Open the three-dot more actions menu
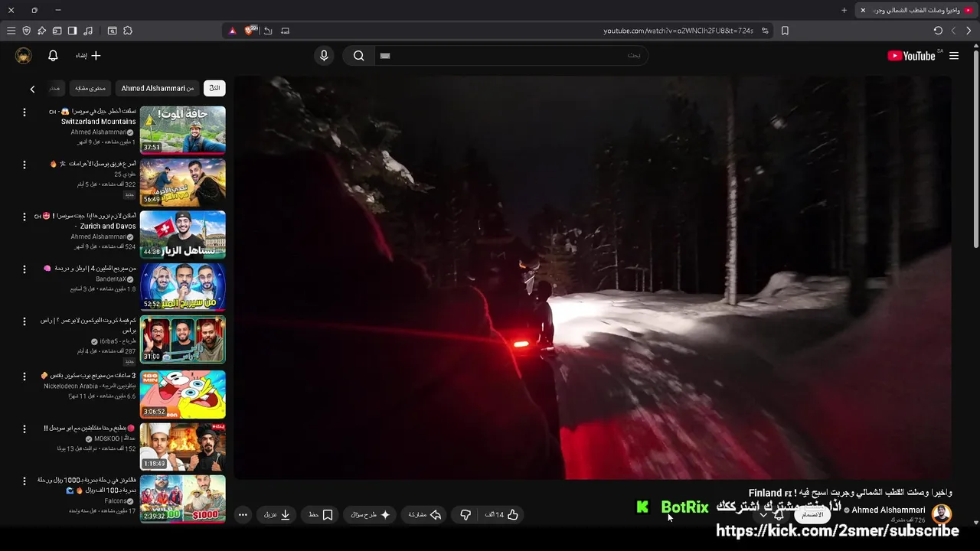 [243, 515]
